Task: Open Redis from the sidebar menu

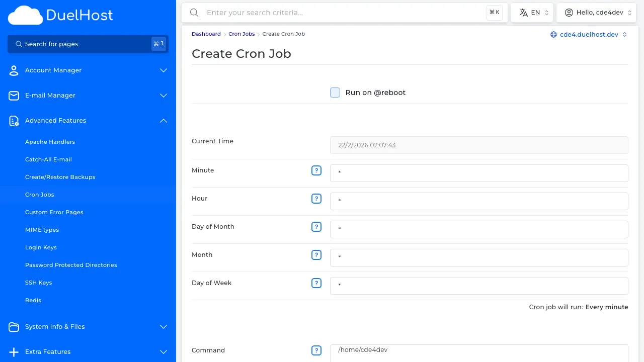Action: click(33, 300)
